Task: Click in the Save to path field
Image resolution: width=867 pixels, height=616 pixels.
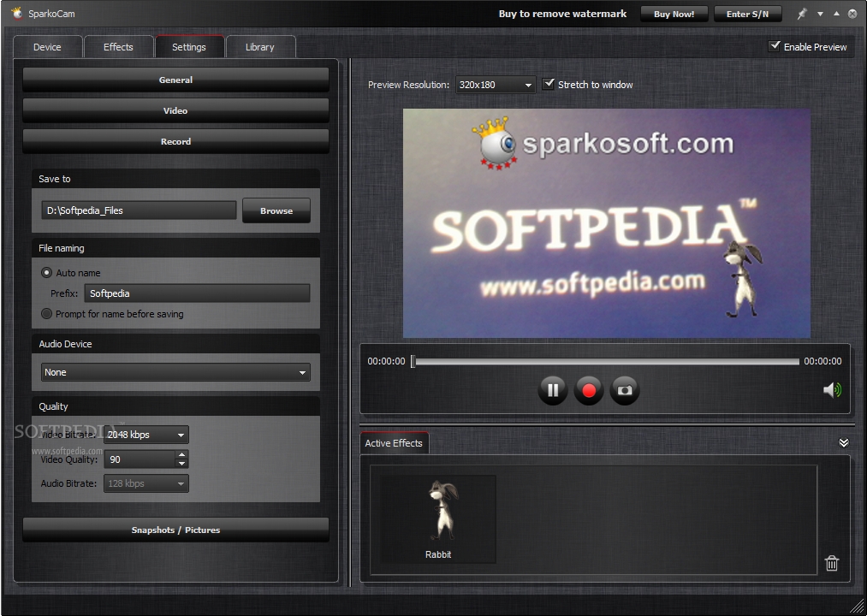Action: 139,210
